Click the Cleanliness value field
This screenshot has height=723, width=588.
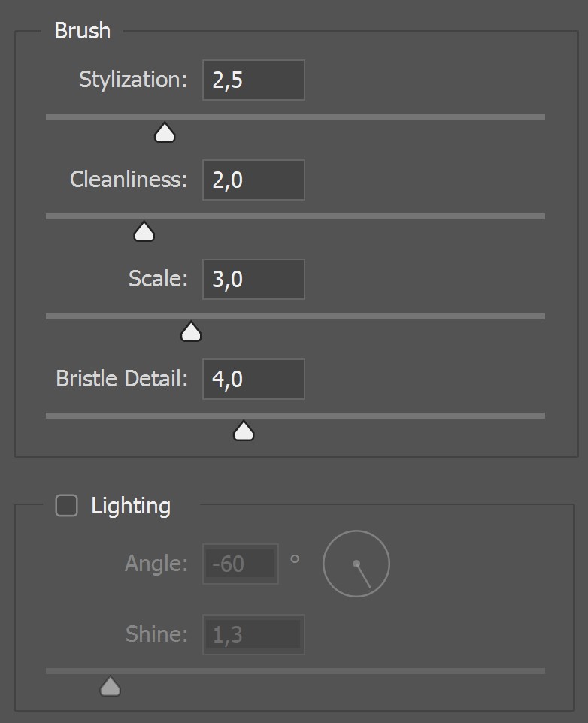[253, 180]
